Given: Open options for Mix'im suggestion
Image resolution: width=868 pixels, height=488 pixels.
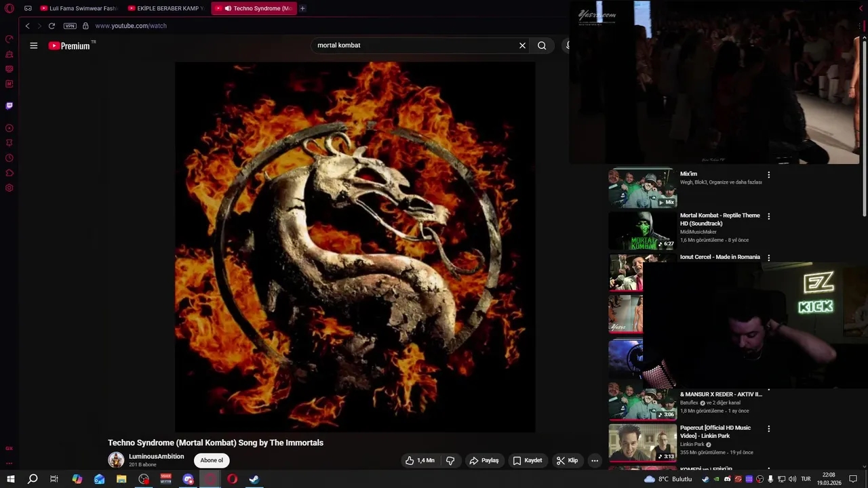Looking at the screenshot, I should pos(768,175).
